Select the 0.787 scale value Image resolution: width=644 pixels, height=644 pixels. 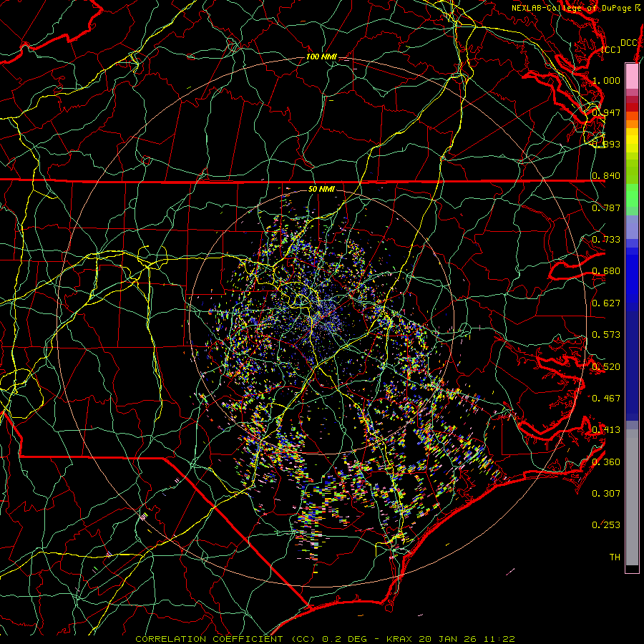click(x=606, y=208)
